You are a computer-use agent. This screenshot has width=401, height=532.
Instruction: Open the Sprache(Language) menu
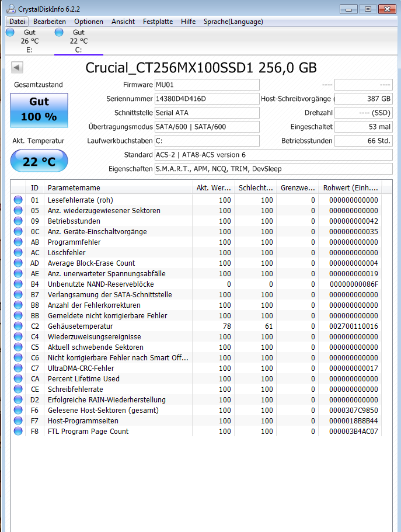[x=233, y=22]
